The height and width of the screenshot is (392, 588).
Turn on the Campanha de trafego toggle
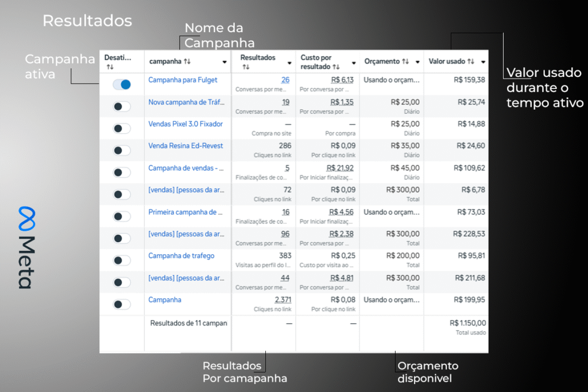[x=122, y=261]
